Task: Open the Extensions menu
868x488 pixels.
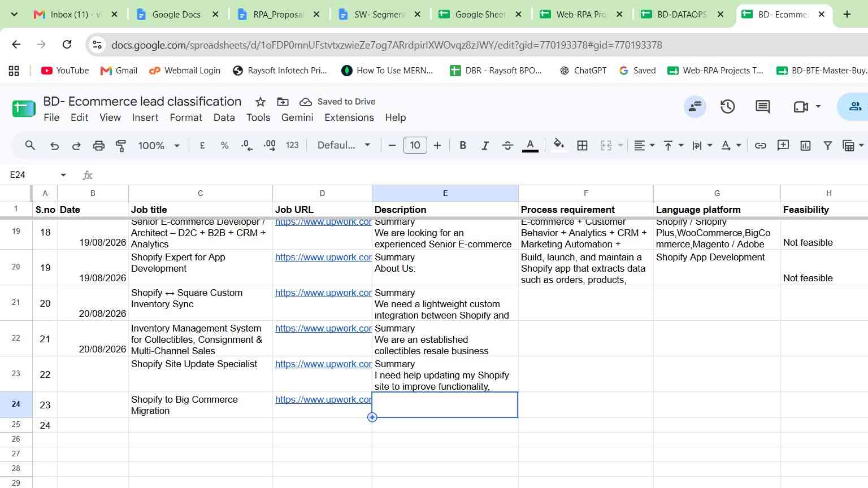Action: point(349,117)
